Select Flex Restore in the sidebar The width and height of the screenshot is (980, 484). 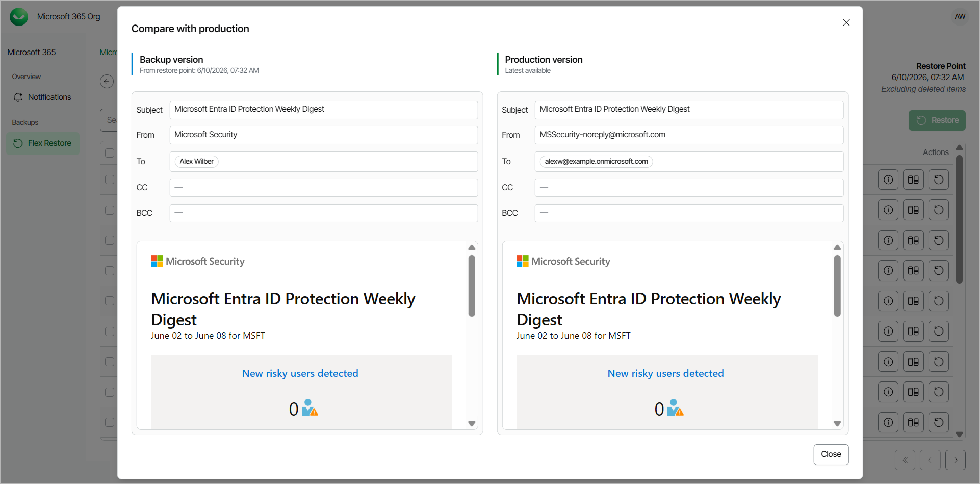[42, 143]
